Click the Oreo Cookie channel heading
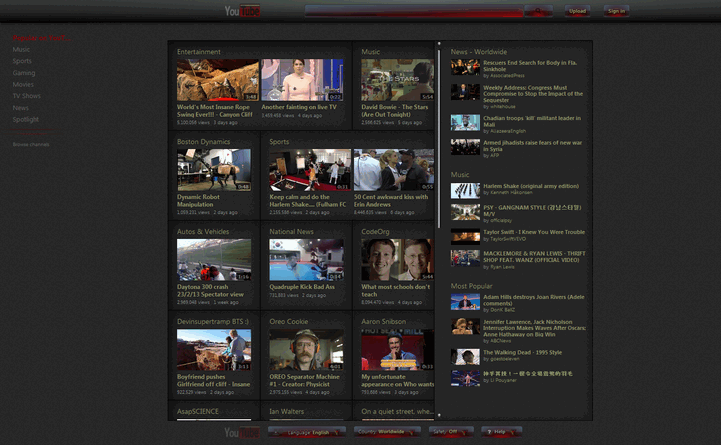The image size is (721, 445). (x=289, y=321)
